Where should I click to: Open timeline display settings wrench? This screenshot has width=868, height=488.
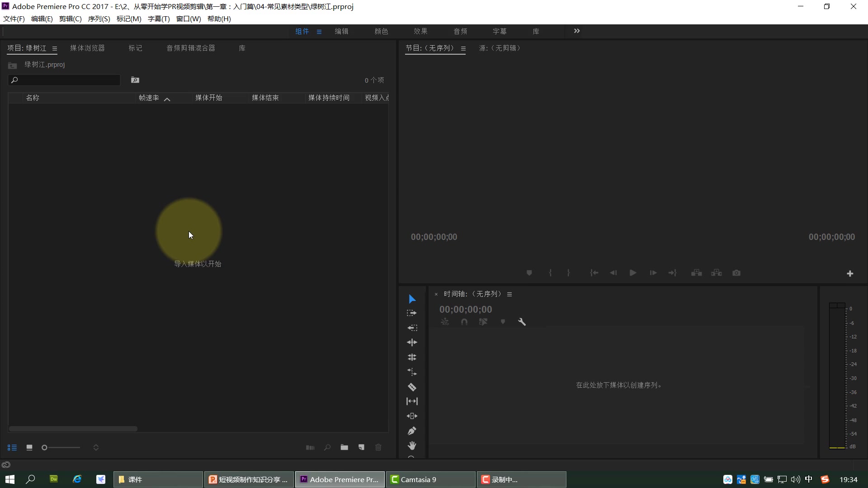point(522,322)
